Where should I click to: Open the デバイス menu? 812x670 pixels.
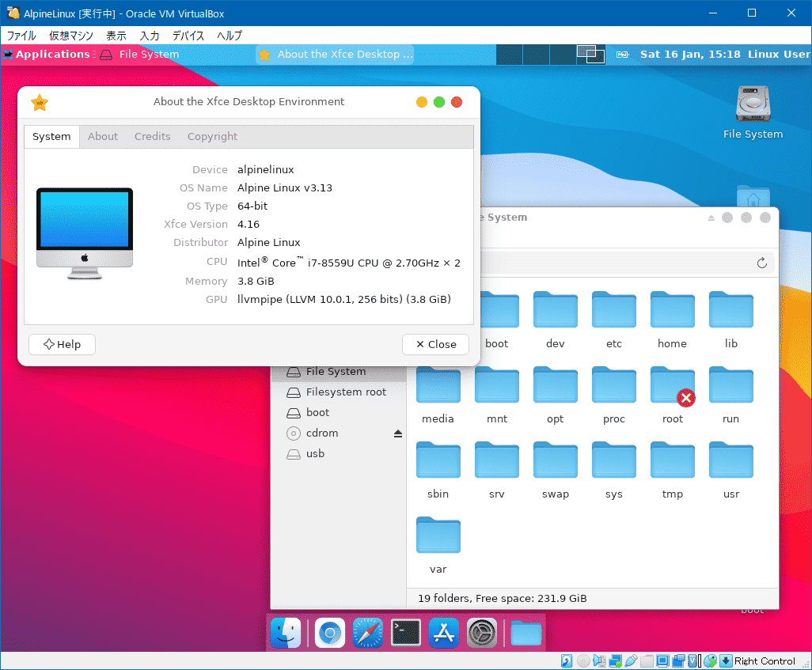point(188,36)
